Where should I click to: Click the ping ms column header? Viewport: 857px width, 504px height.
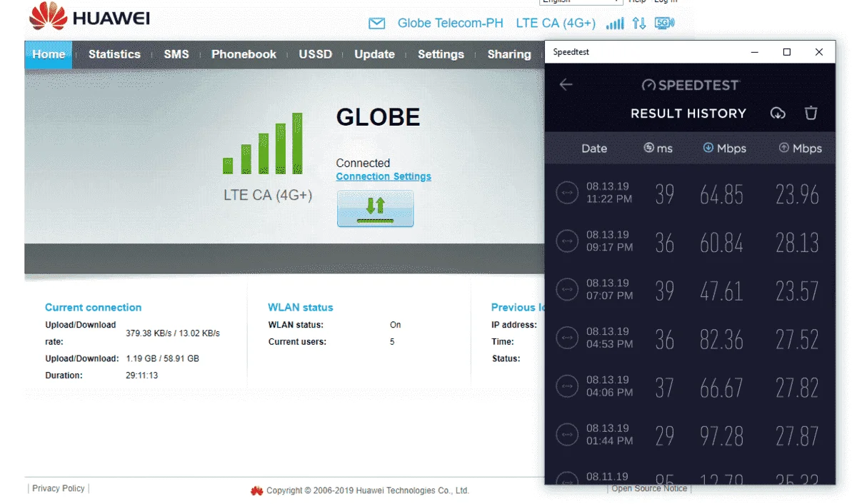658,148
